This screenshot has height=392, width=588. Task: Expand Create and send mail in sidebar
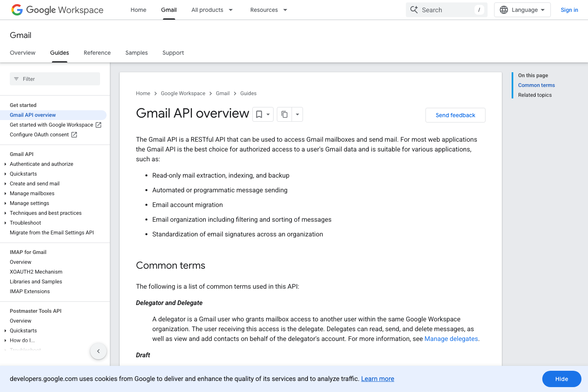[5, 183]
